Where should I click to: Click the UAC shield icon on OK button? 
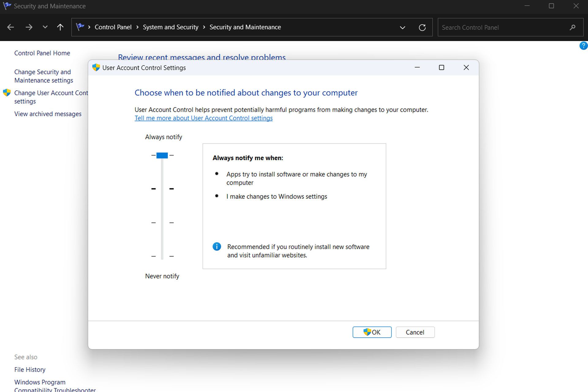point(367,332)
